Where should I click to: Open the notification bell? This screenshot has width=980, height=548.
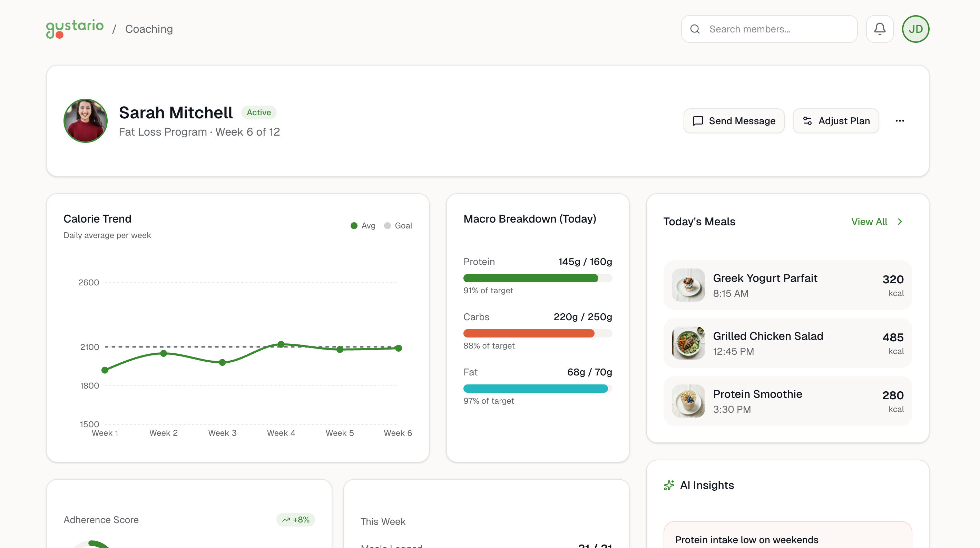click(880, 29)
